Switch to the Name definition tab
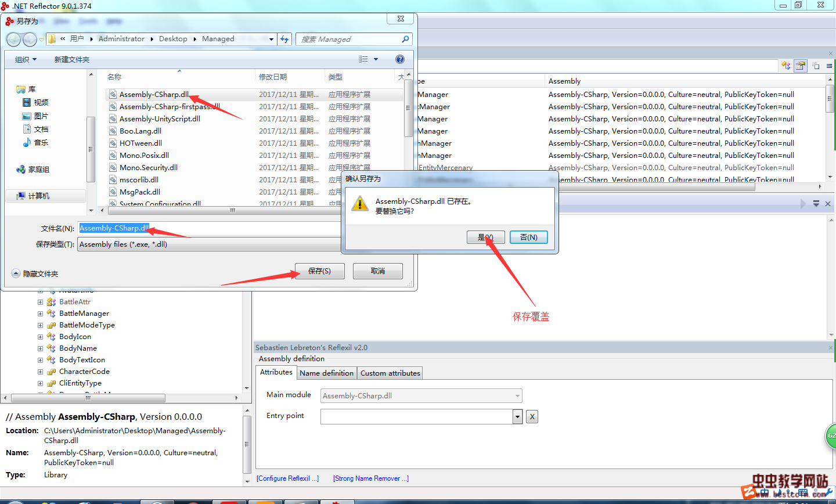Viewport: 836px width, 504px height. coord(327,373)
